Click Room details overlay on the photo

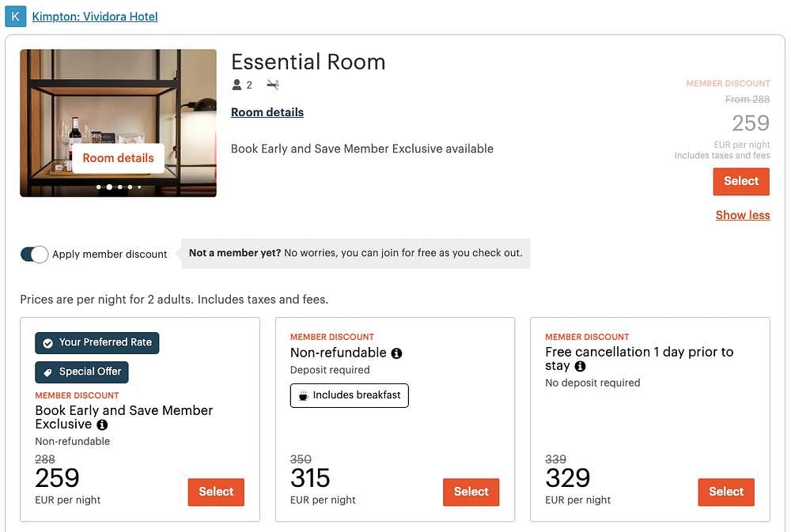click(118, 158)
